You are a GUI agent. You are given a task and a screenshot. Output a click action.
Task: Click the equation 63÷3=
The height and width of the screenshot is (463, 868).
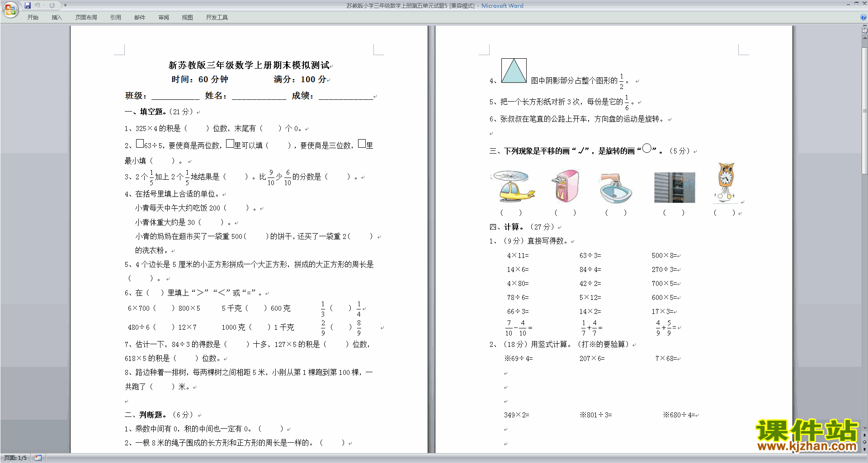(x=590, y=256)
